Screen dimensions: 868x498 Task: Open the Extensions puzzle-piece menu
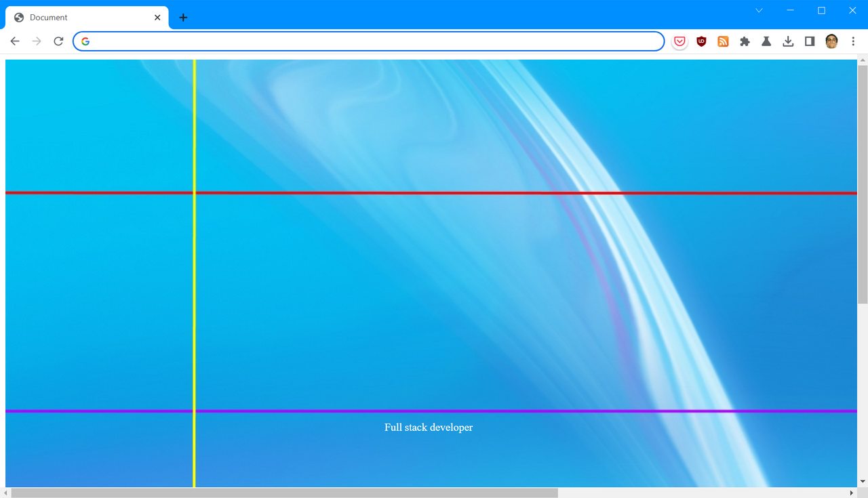[x=745, y=41]
